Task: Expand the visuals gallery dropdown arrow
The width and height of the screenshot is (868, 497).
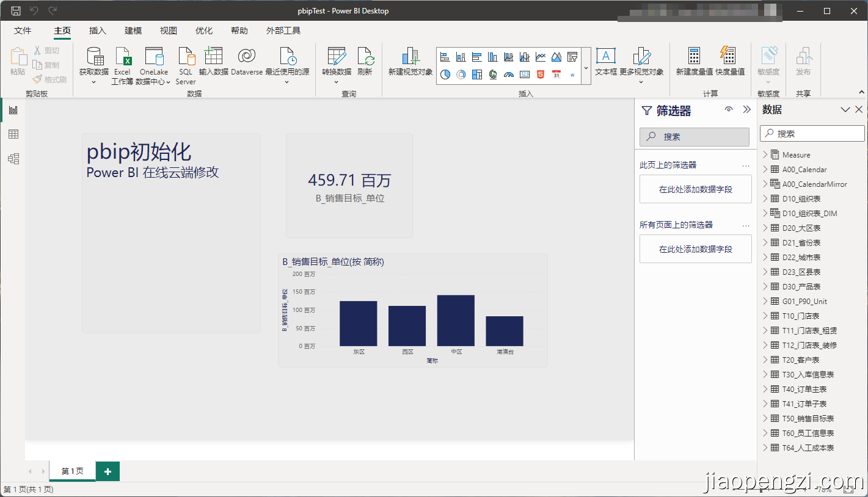Action: pyautogui.click(x=586, y=67)
